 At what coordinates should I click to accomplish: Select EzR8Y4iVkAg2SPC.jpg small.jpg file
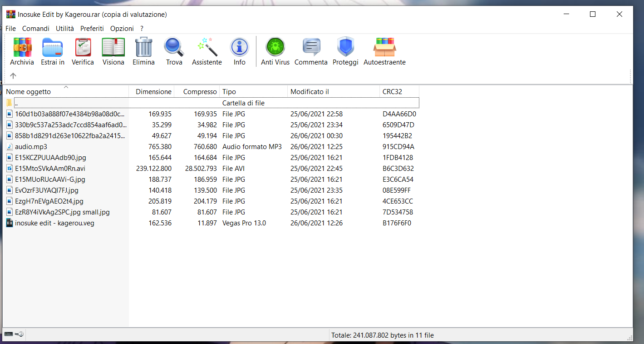62,212
